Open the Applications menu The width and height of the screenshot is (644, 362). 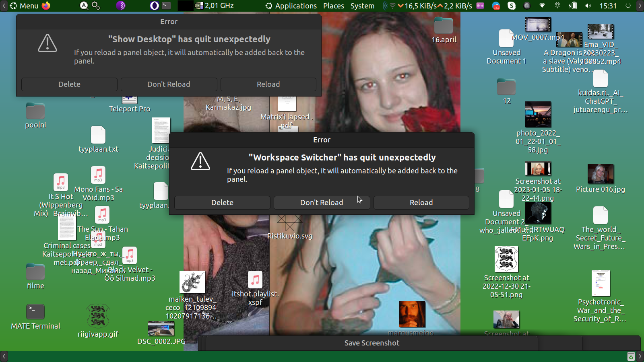291,6
